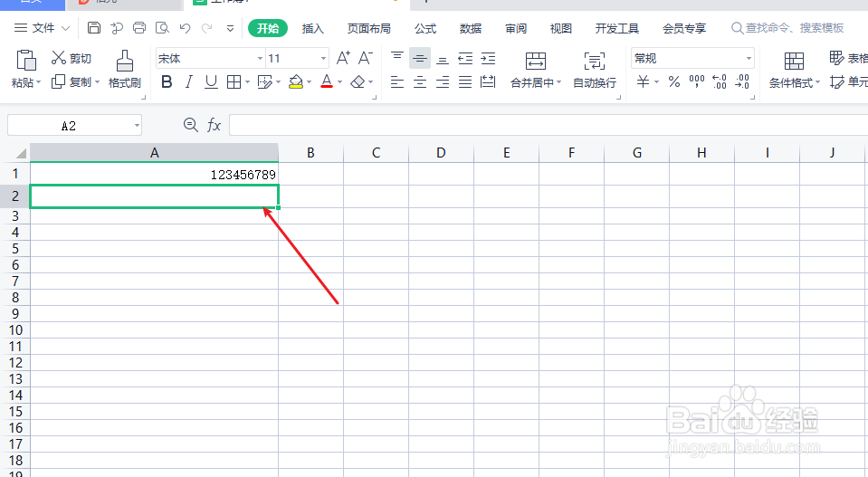
Task: Expand the Name Box dropdown arrow
Action: 136,126
